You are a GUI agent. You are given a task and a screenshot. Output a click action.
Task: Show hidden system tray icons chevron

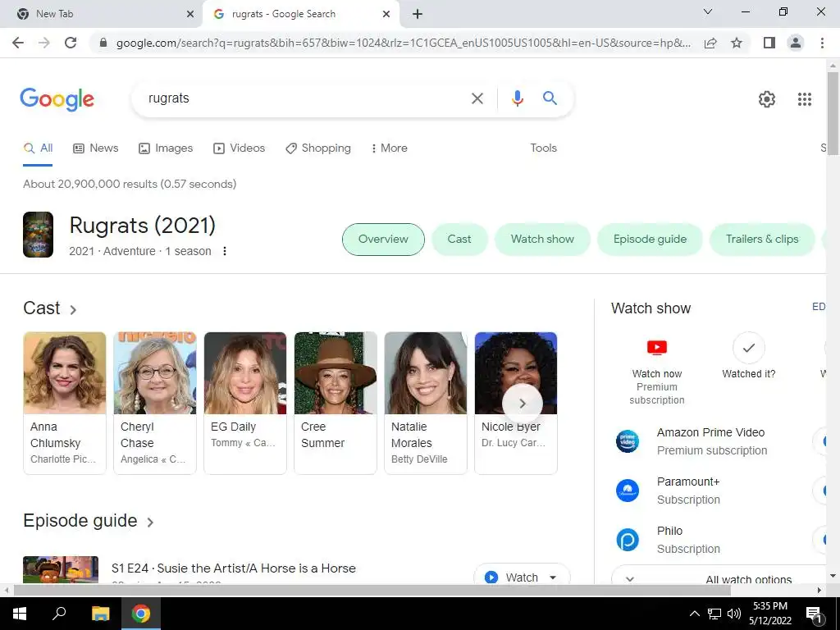click(x=694, y=614)
